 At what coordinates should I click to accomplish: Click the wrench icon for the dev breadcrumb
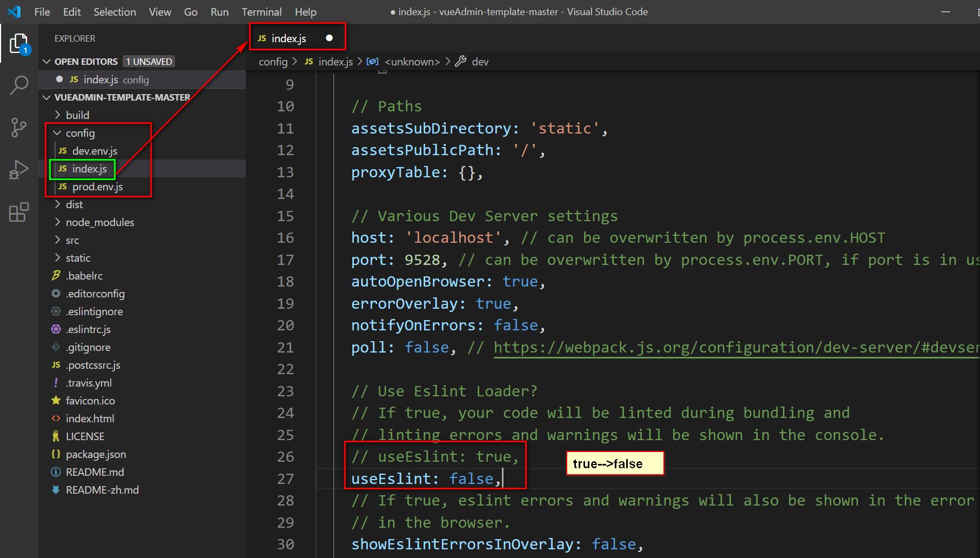point(461,62)
